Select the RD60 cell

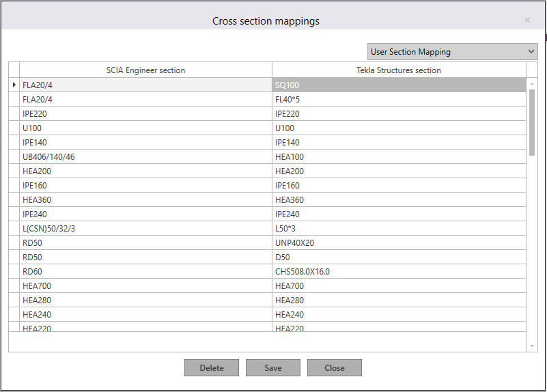point(145,271)
